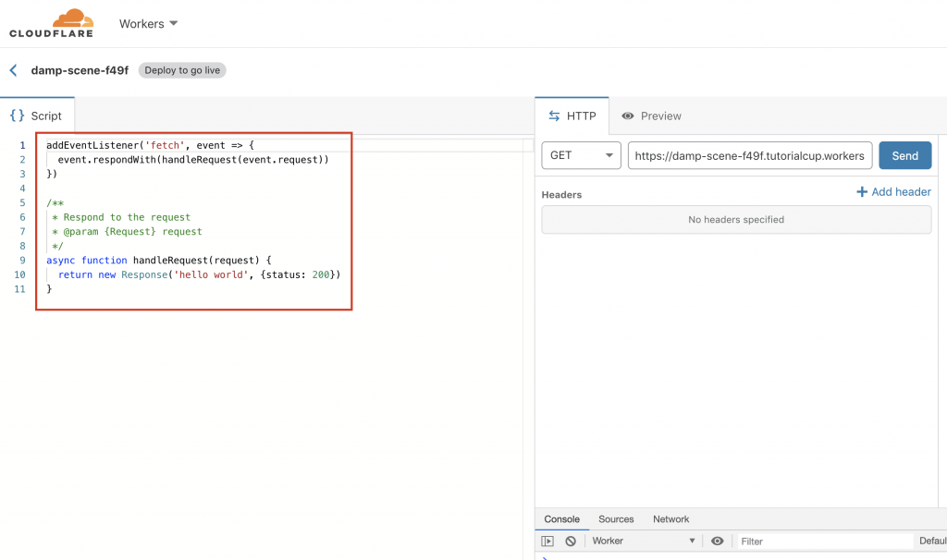Click the eye icon on the Preview tab
The width and height of the screenshot is (947, 560).
pyautogui.click(x=629, y=116)
